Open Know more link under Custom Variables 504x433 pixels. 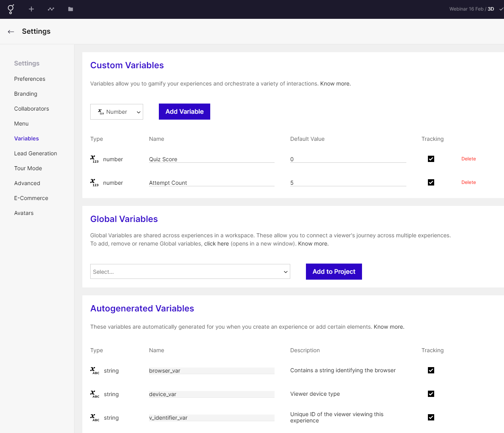[x=335, y=84]
